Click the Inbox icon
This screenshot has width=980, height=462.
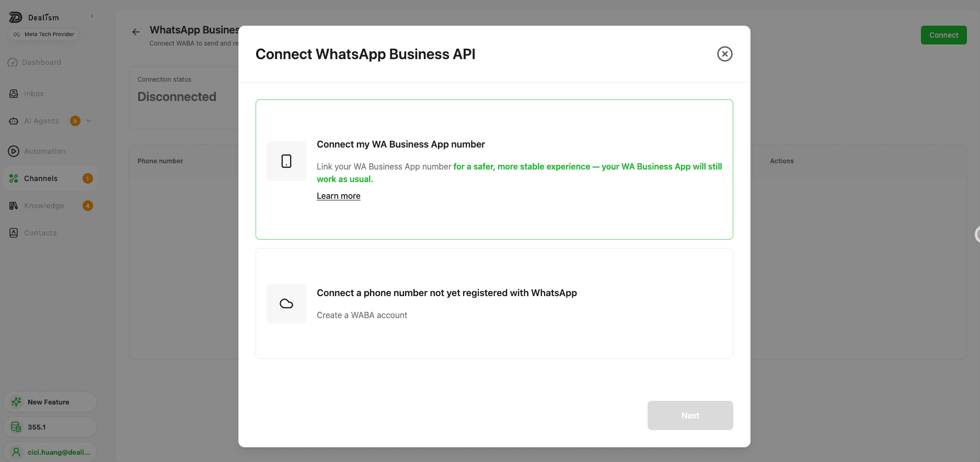(x=14, y=94)
